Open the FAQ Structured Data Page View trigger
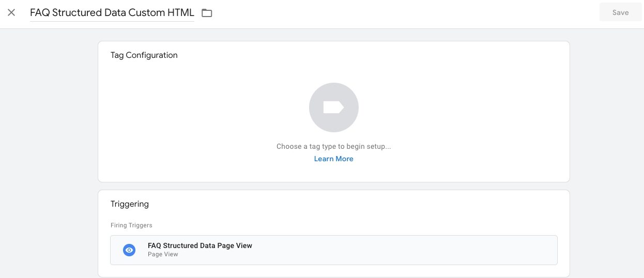 click(200, 245)
